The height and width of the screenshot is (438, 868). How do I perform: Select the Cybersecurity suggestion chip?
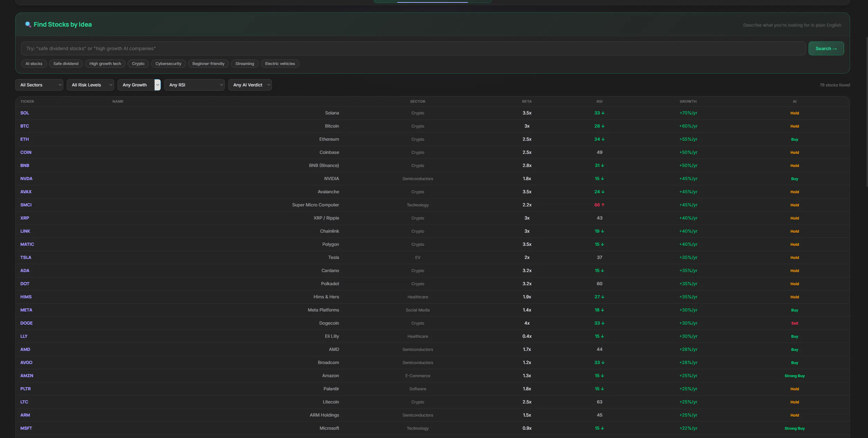(x=168, y=64)
